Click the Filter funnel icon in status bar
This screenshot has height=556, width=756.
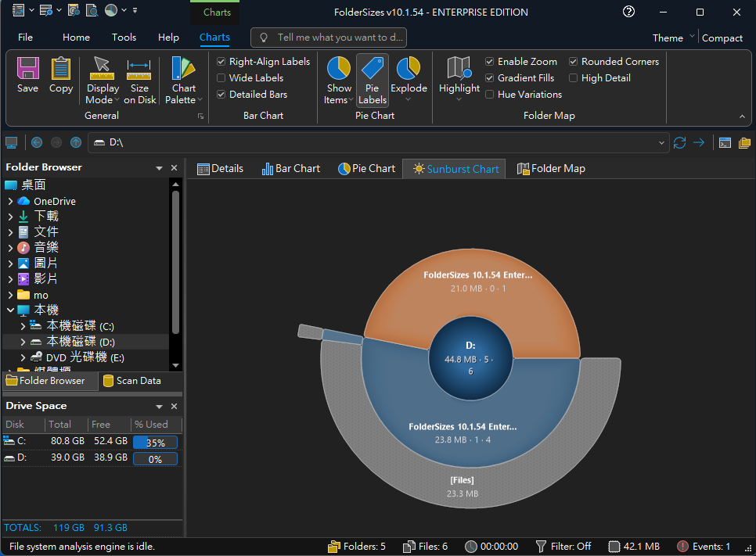click(541, 547)
